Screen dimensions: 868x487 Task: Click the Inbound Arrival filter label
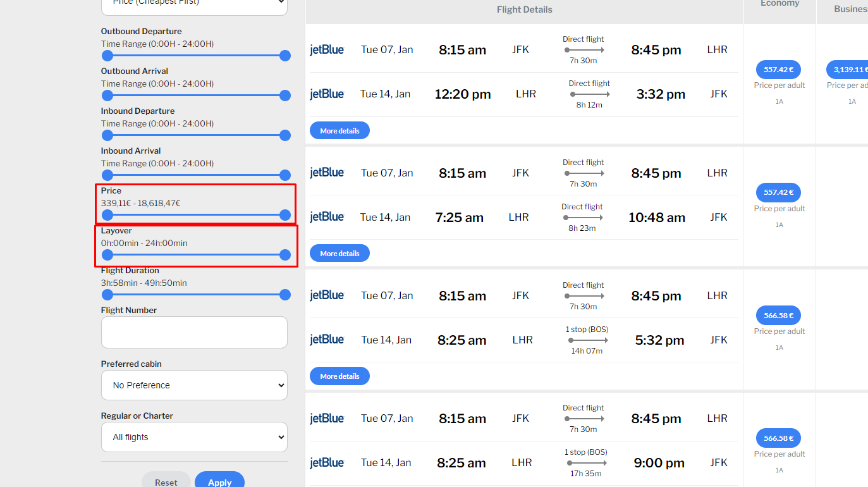point(131,151)
